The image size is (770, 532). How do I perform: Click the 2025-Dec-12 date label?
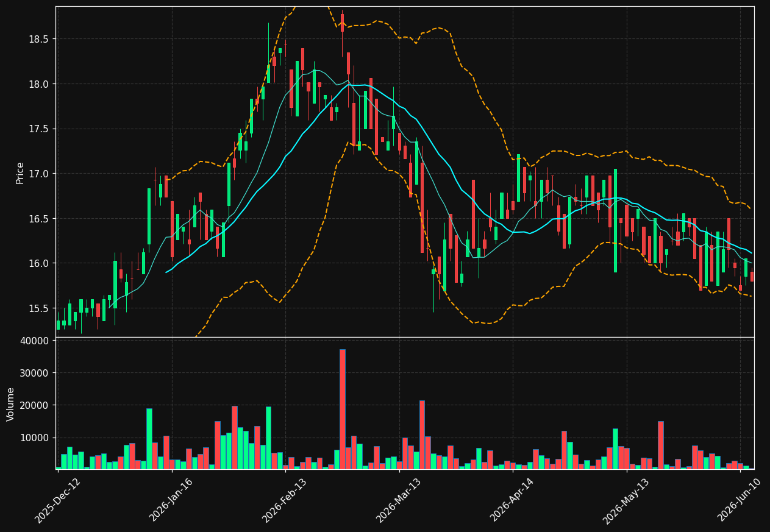[58, 500]
